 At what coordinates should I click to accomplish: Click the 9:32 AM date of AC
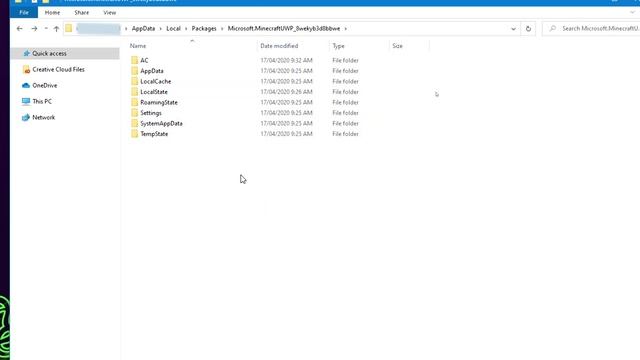287,60
